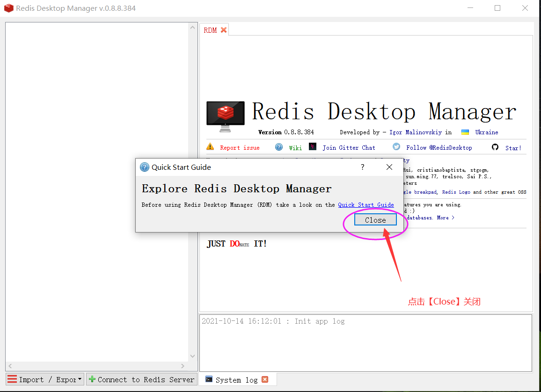The height and width of the screenshot is (392, 541).
Task: Click the Report issue warning icon
Action: point(210,146)
